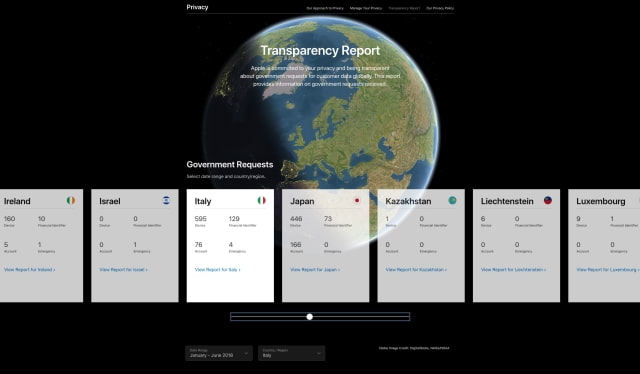Open View Report for Israel link
Screen dimensions: 640x374
pos(123,269)
